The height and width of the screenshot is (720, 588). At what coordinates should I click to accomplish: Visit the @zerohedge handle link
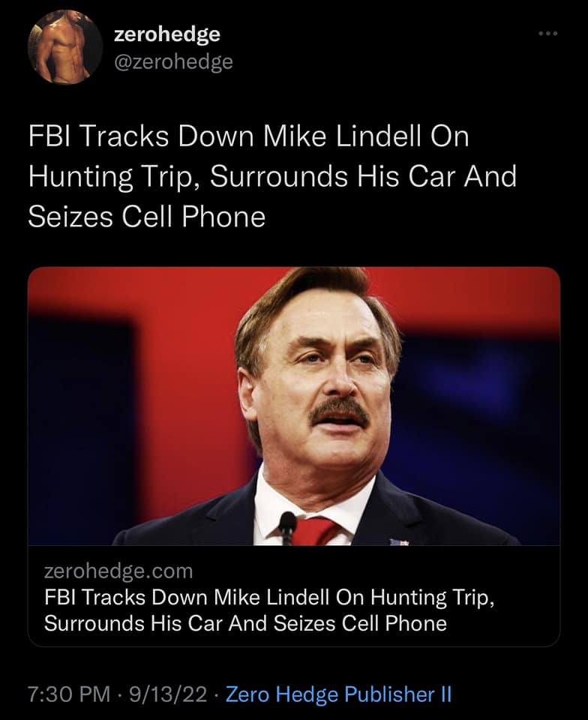[x=172, y=61]
